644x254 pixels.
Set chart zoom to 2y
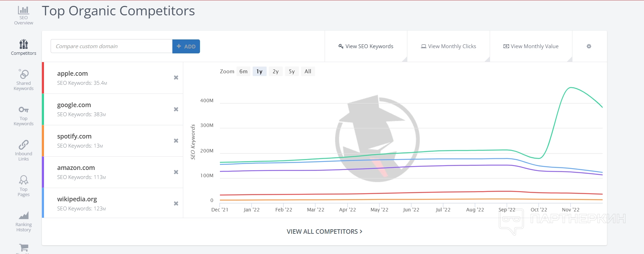point(275,72)
